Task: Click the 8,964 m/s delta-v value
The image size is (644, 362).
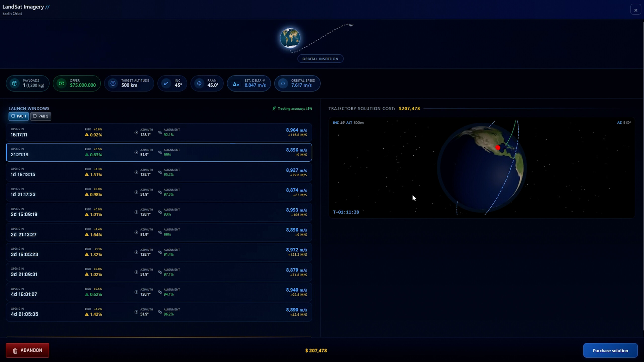Action: [296, 130]
